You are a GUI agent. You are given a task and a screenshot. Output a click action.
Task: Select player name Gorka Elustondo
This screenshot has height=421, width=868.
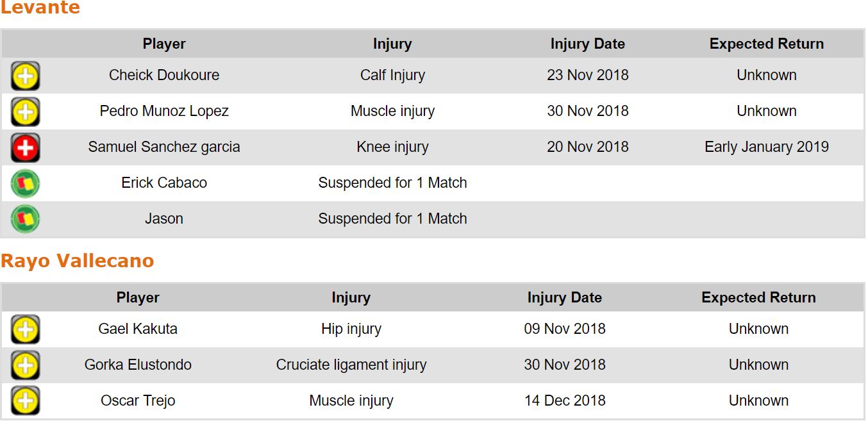(x=138, y=365)
